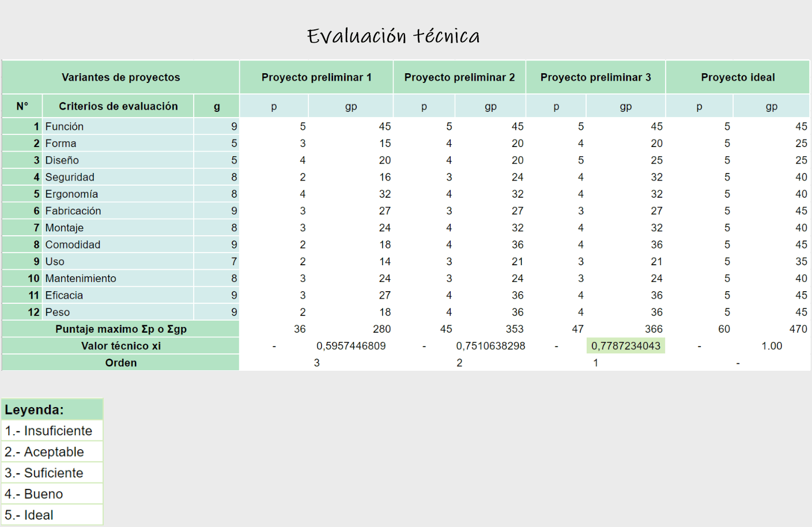Select the 'Ergonomía' criterion cell
The width and height of the screenshot is (812, 527).
(118, 194)
